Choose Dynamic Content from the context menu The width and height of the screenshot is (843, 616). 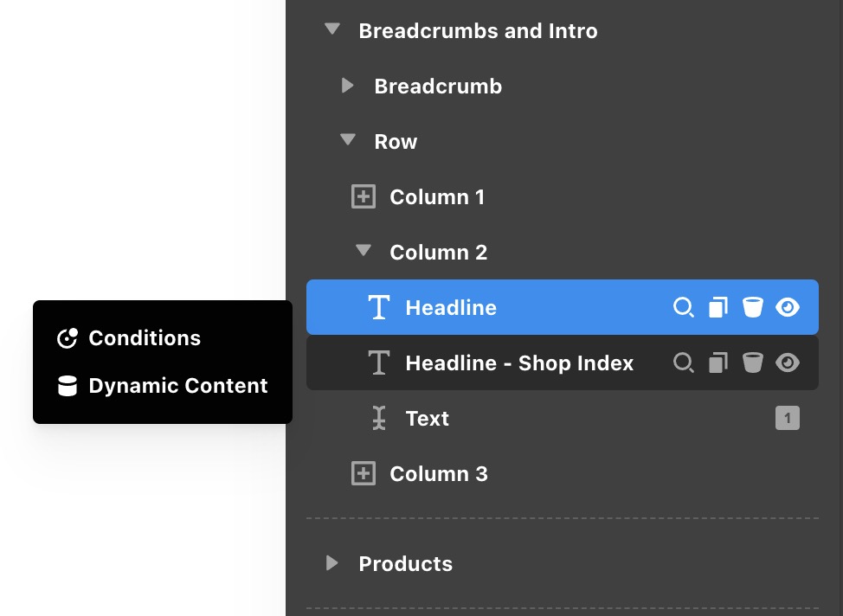click(177, 386)
